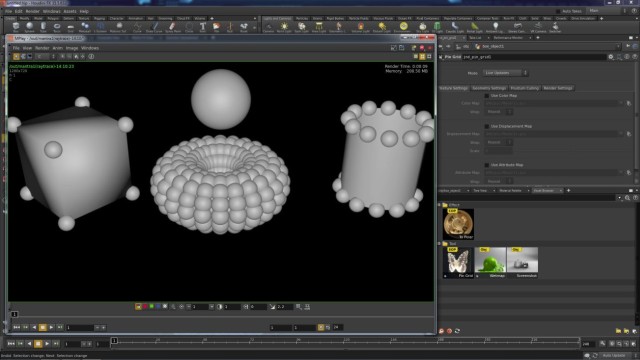This screenshot has height=360, width=640.
Task: Select the Wetmap tool thumbnail
Action: [490, 262]
